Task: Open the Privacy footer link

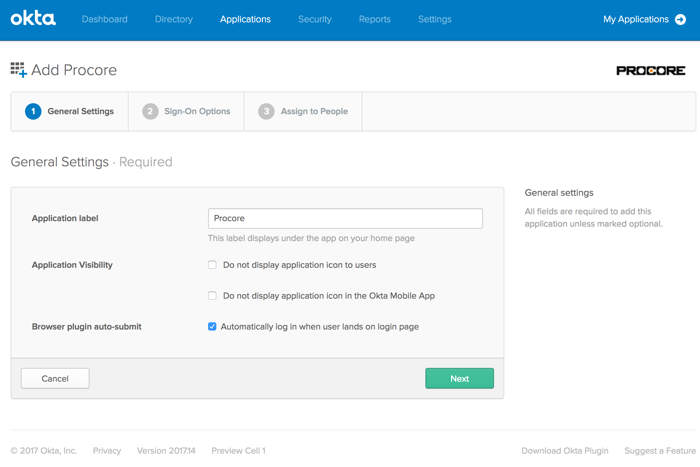Action: [x=107, y=451]
